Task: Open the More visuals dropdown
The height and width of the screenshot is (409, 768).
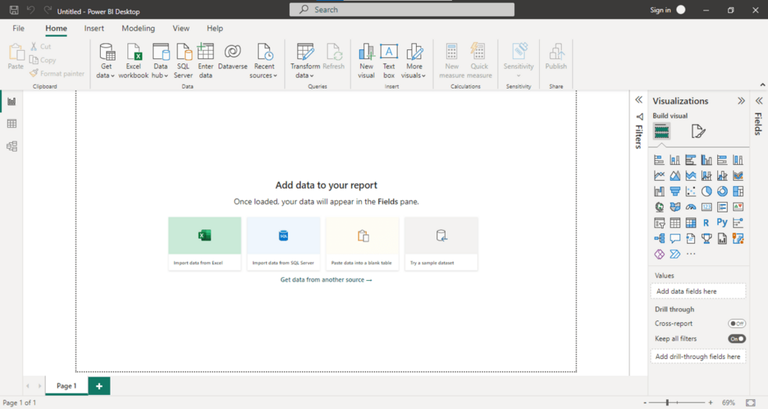Action: pyautogui.click(x=414, y=61)
